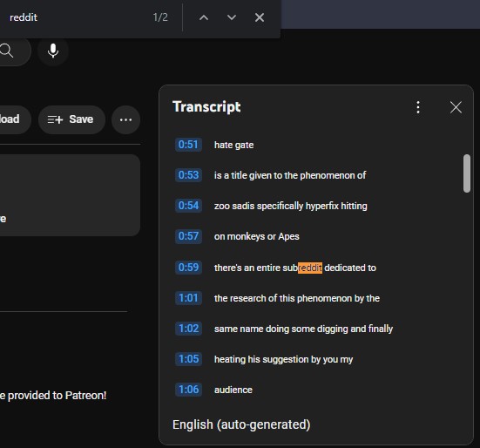Close the find bar
The width and height of the screenshot is (480, 448).
click(260, 17)
